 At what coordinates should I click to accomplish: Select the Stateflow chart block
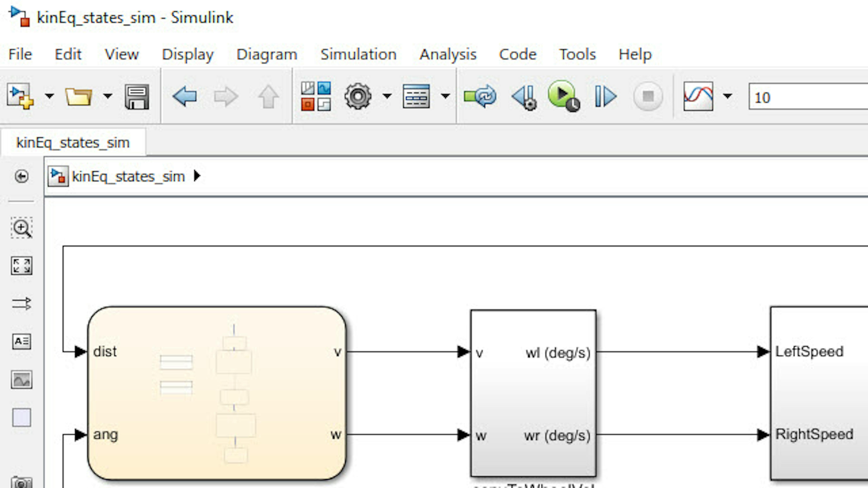[217, 393]
